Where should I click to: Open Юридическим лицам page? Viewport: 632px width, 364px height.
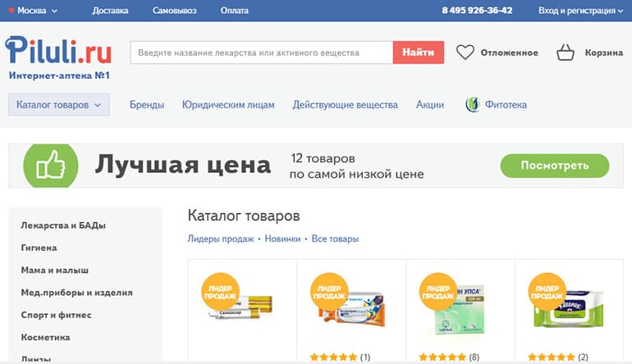tap(228, 105)
